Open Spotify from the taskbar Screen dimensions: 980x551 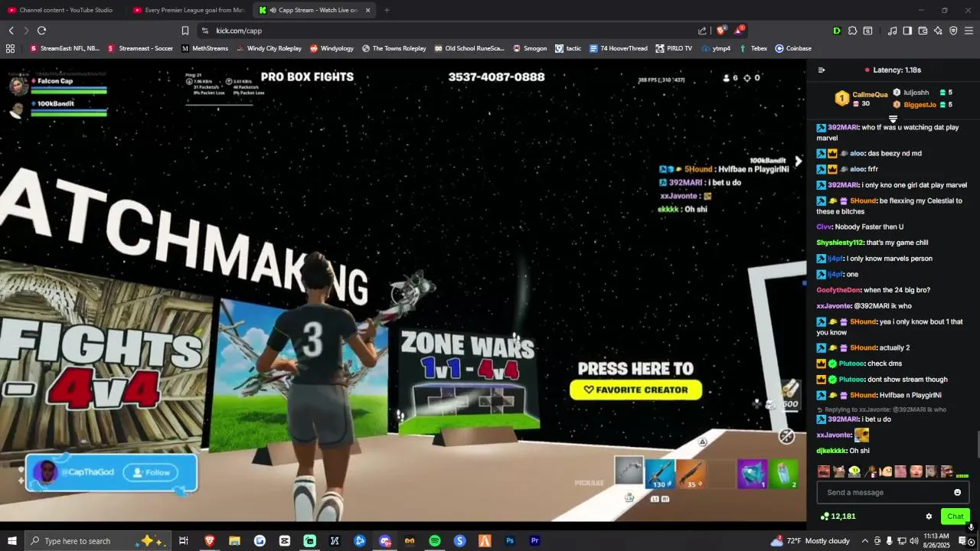tap(434, 541)
